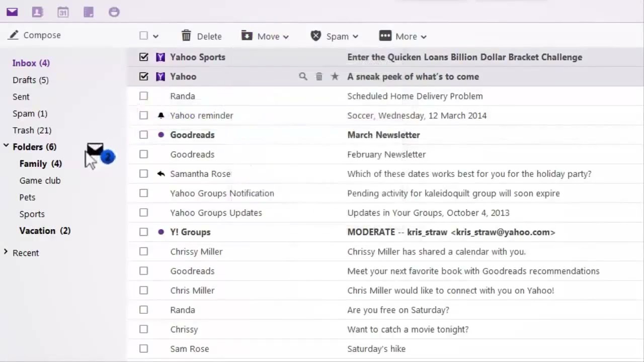Click the Yahoo logo icon beside Yahoo sender
The width and height of the screenshot is (644, 362).
point(160,76)
